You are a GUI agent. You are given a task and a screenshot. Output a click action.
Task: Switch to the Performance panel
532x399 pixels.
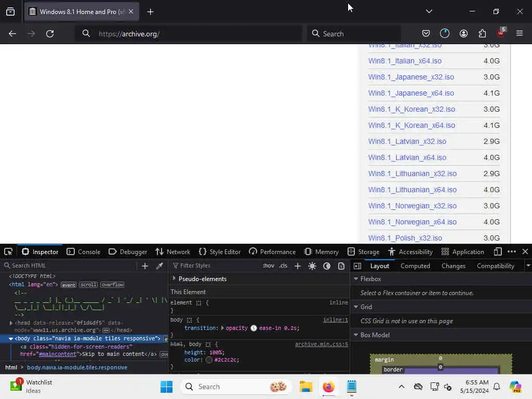(x=272, y=252)
